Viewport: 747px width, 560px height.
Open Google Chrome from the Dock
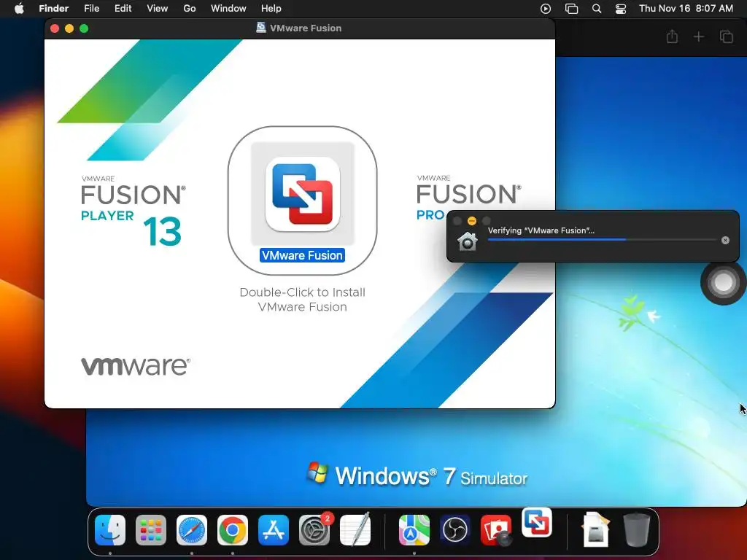[233, 530]
